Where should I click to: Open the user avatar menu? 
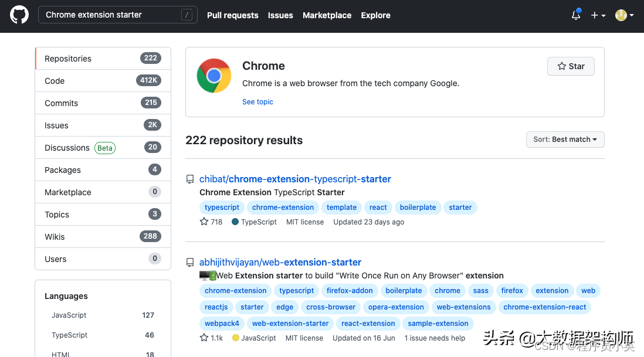[x=624, y=15]
